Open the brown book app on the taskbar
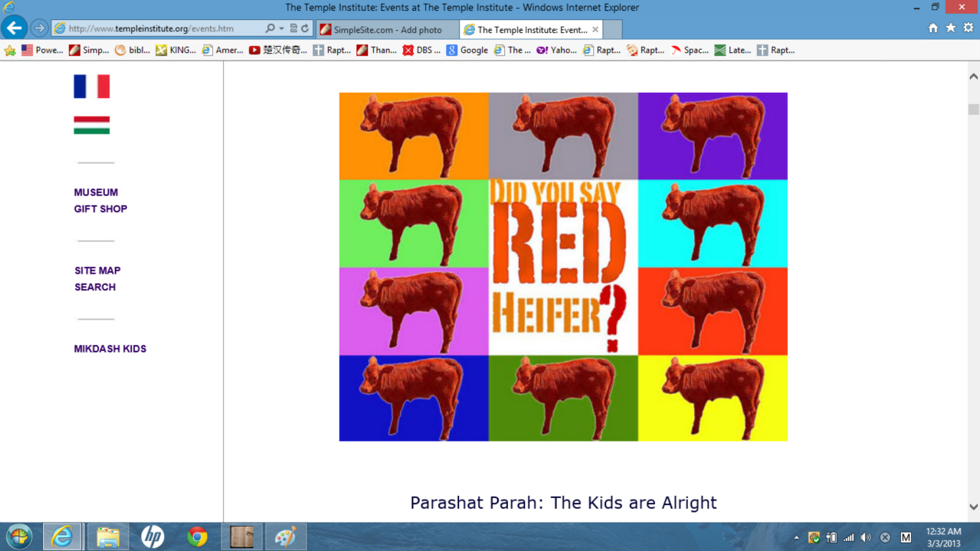 [x=241, y=536]
